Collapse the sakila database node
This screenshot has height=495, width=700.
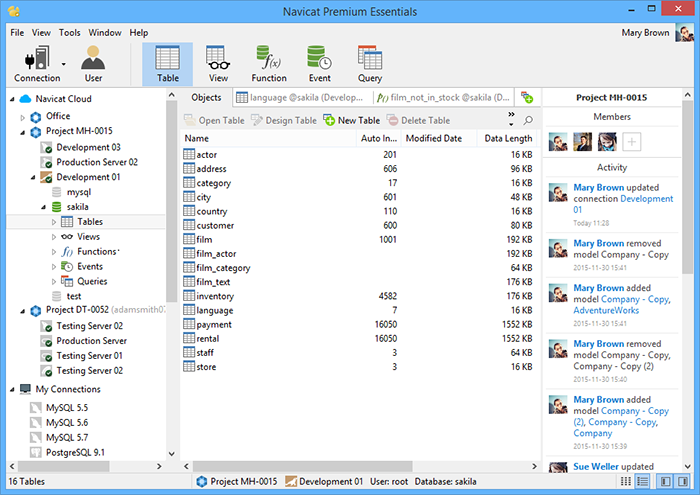tap(43, 207)
